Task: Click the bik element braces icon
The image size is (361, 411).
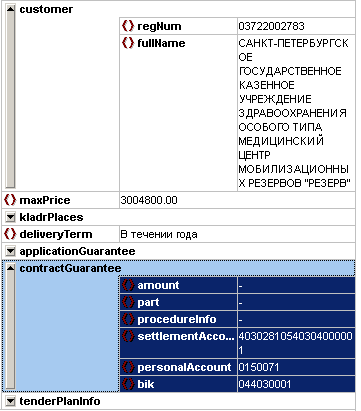Action: coord(128,384)
